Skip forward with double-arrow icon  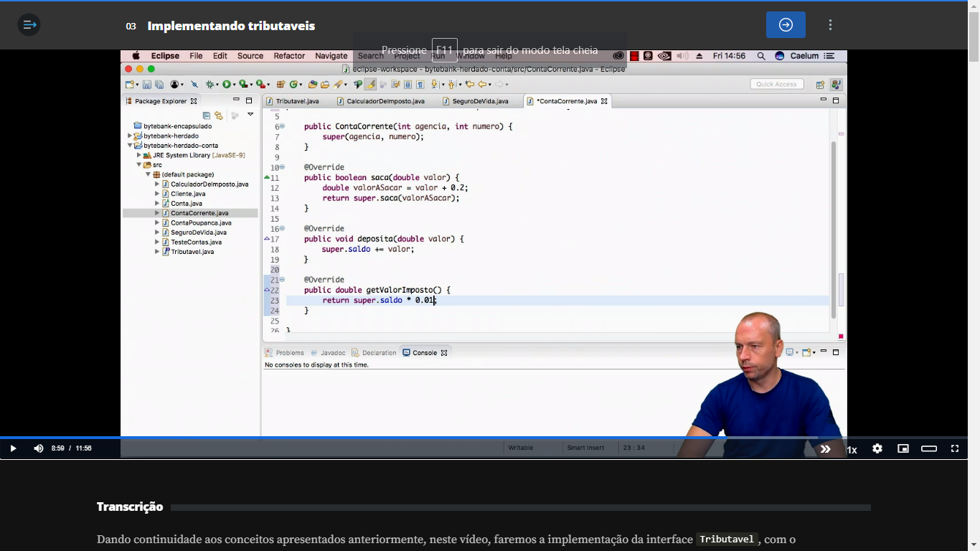pos(825,448)
